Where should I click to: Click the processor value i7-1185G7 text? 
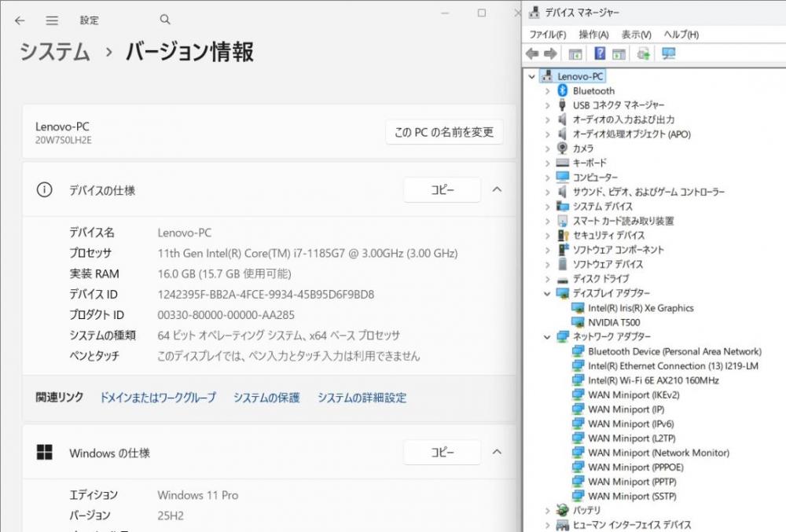[307, 254]
